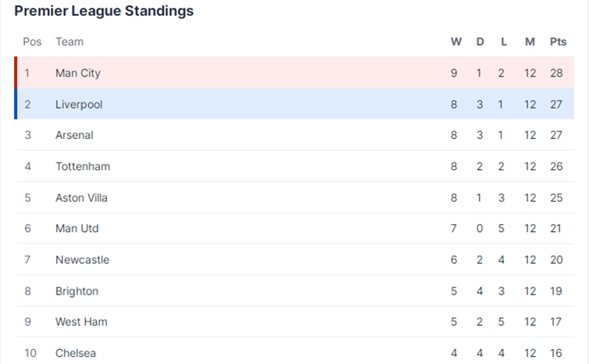Click the West Ham team name
The image size is (589, 364).
tap(81, 322)
